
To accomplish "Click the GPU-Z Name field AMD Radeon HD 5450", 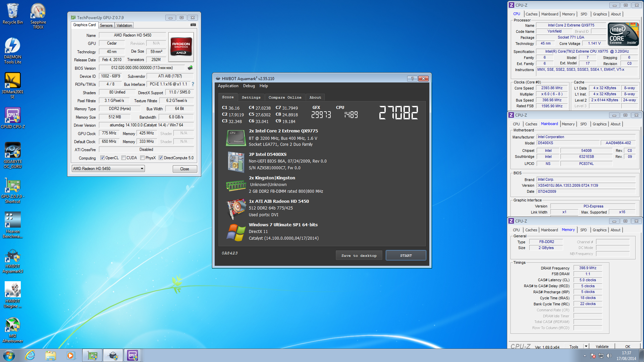I will (x=132, y=35).
